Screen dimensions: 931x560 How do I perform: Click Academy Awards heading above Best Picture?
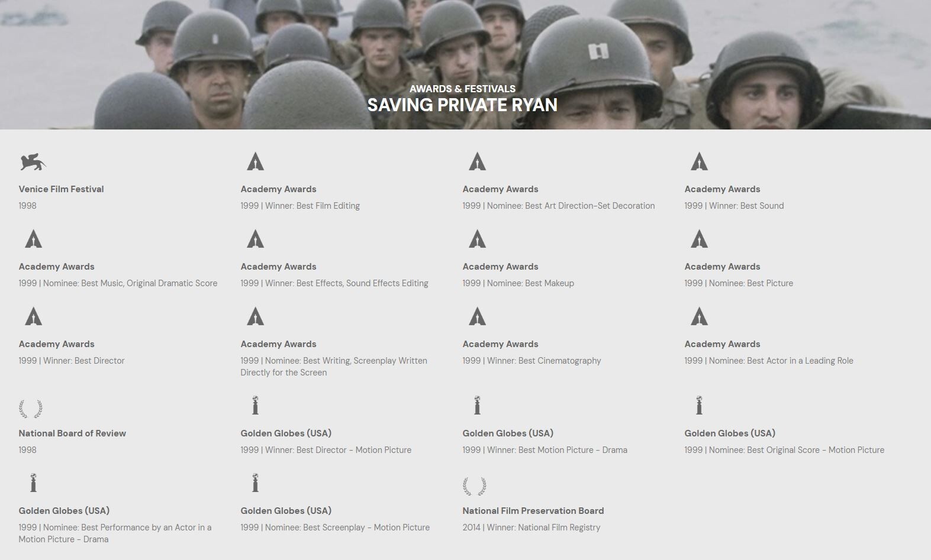coord(722,267)
